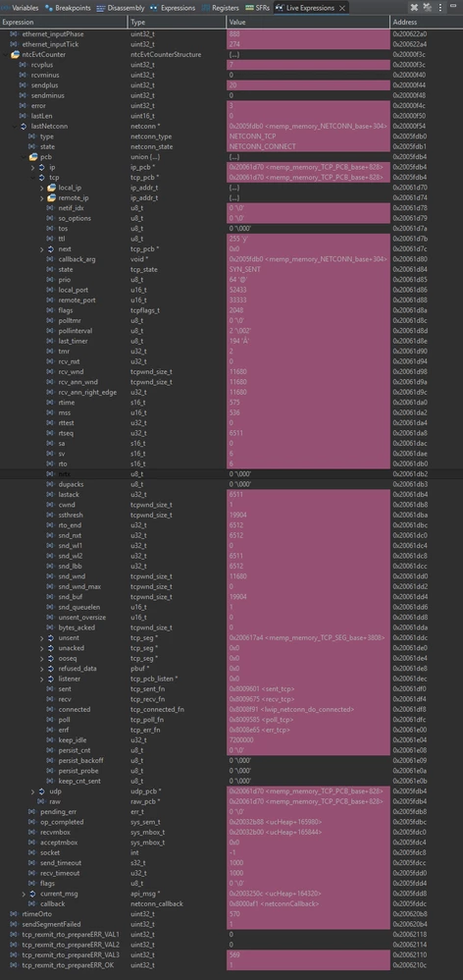Click the tcp_rexmit_rto_prepareERR_OK variable icon

[x=15, y=965]
